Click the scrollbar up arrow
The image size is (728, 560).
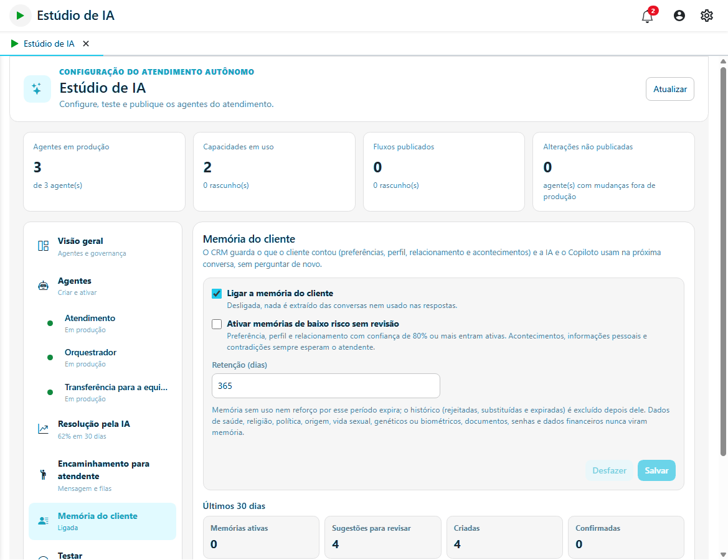pos(723,61)
